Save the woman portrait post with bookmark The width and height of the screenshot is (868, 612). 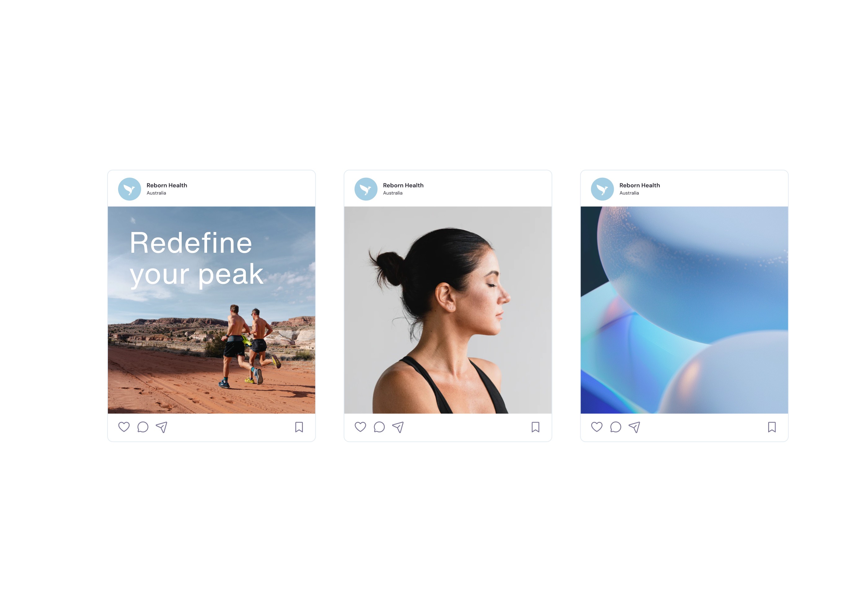click(x=535, y=427)
